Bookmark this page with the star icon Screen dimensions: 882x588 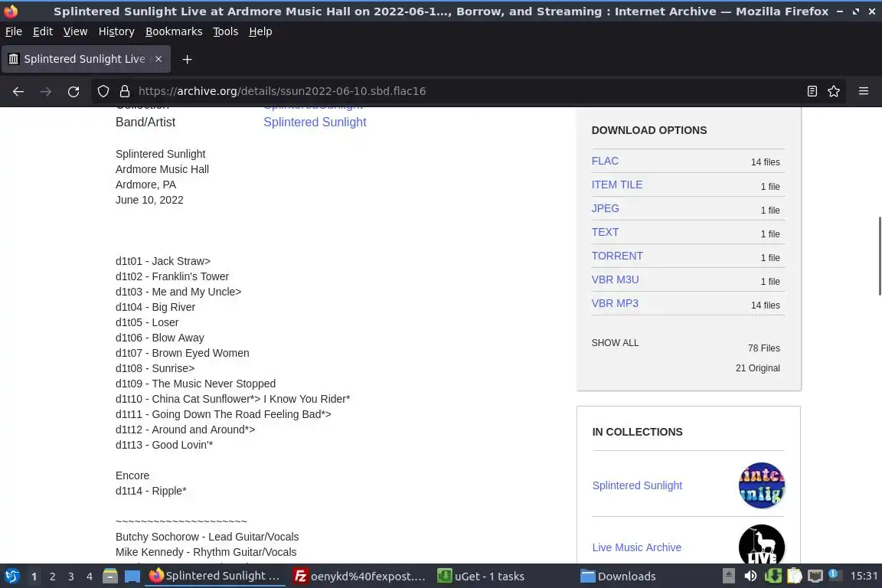[834, 91]
